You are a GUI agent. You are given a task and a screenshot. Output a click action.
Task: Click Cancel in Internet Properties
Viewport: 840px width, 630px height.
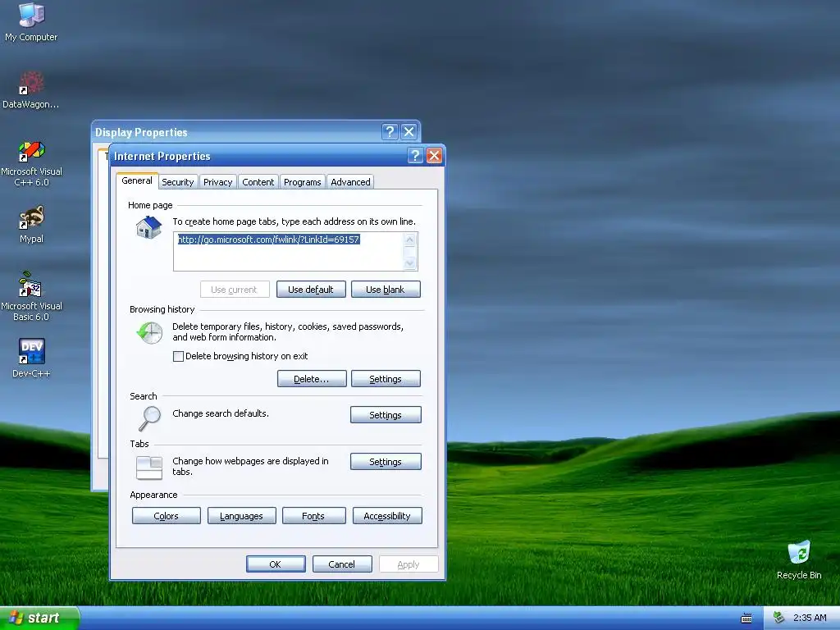342,564
